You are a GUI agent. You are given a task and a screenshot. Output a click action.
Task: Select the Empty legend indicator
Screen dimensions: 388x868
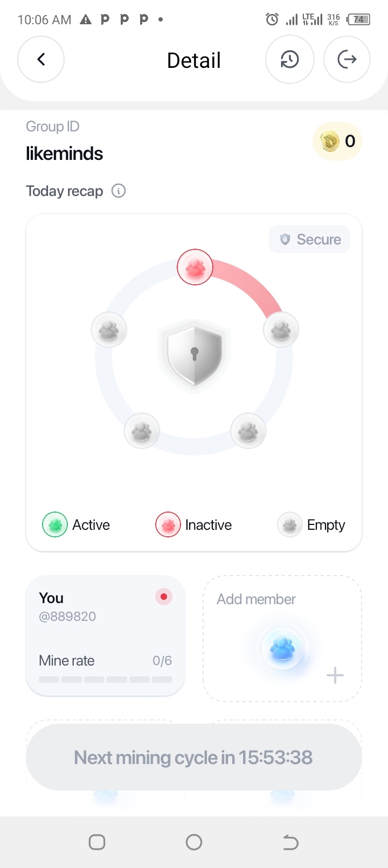290,525
